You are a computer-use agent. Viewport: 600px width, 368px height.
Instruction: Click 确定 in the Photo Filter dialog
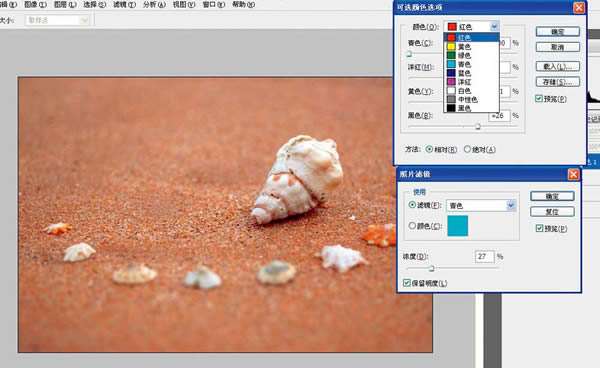(552, 197)
